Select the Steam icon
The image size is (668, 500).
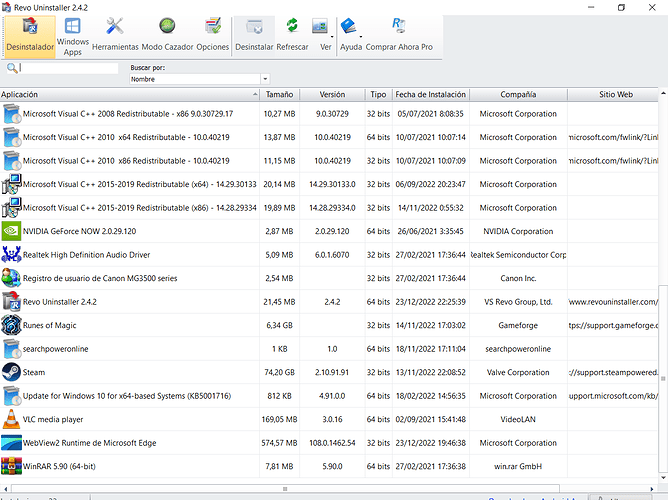tap(11, 372)
